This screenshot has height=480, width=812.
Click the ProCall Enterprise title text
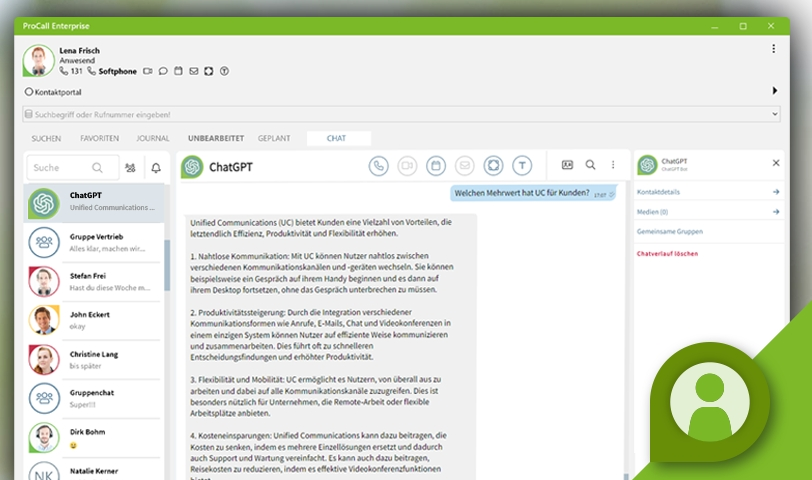click(x=56, y=26)
